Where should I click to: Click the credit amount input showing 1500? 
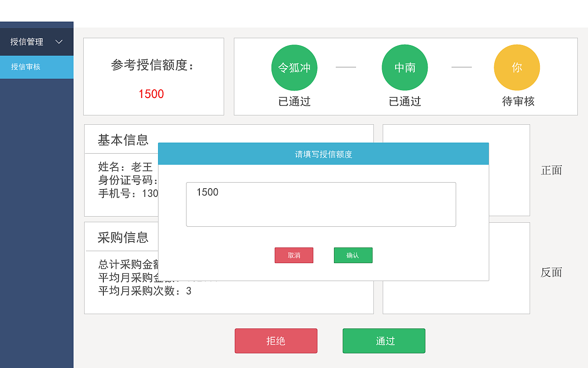[x=321, y=204]
